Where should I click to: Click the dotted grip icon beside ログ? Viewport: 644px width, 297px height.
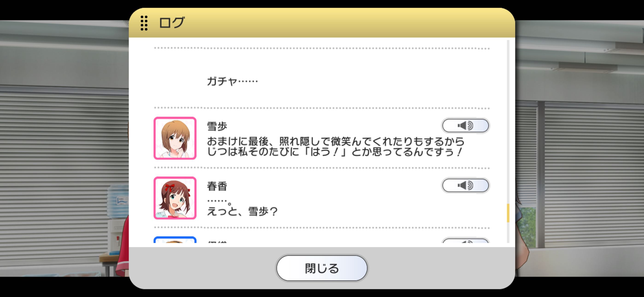click(x=144, y=23)
